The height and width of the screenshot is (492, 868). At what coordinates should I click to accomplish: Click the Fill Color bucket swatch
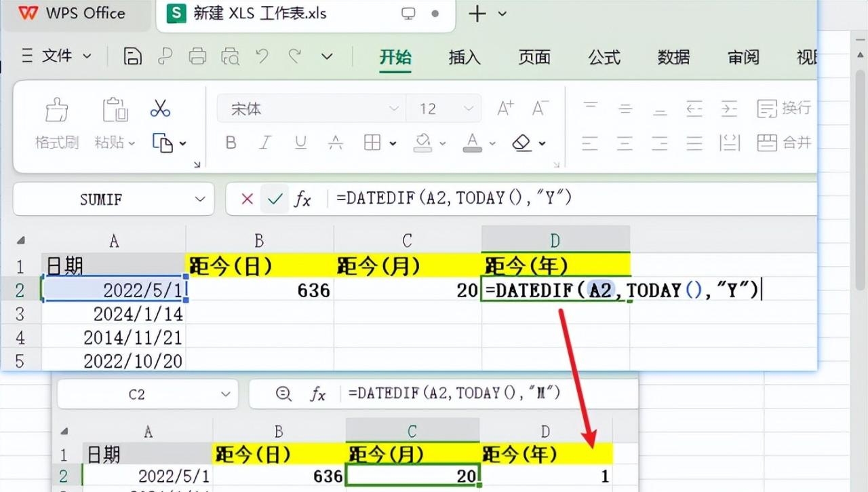pos(423,143)
